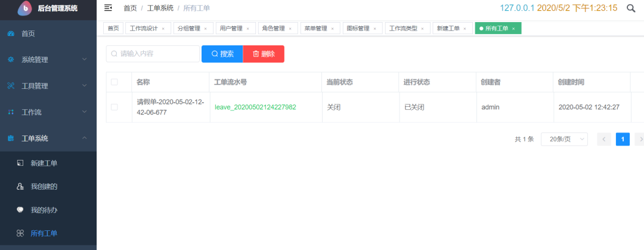Go to page 1 in pagination
The width and height of the screenshot is (644, 250).
[x=623, y=140]
